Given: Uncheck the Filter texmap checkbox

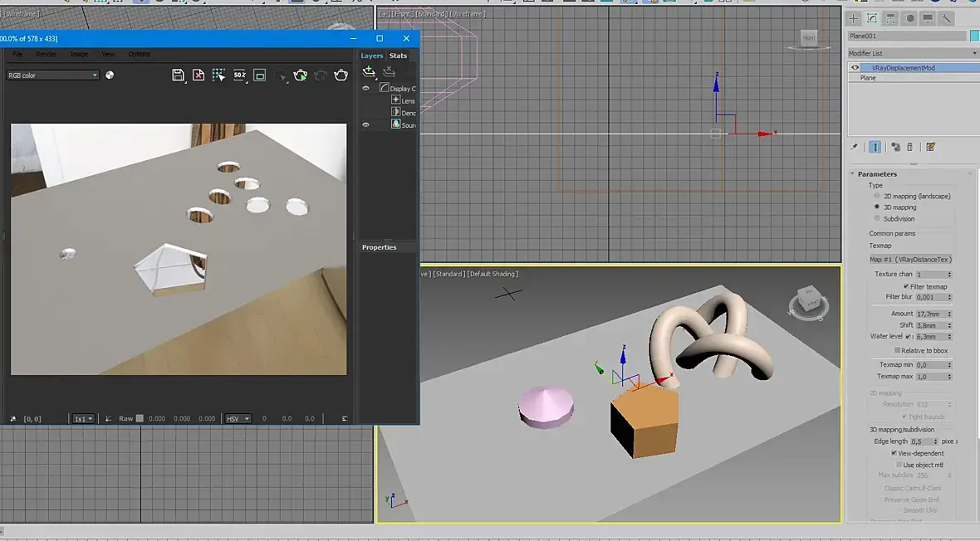Looking at the screenshot, I should tap(906, 286).
